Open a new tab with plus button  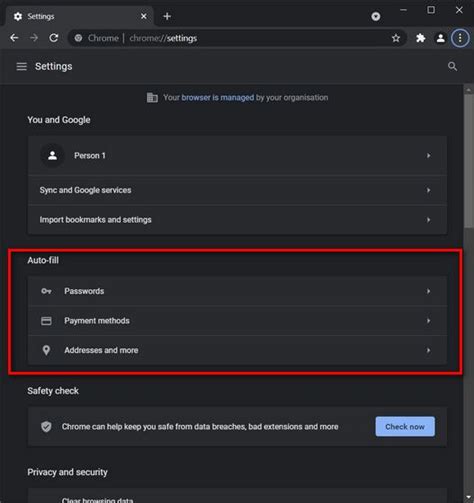coord(167,16)
